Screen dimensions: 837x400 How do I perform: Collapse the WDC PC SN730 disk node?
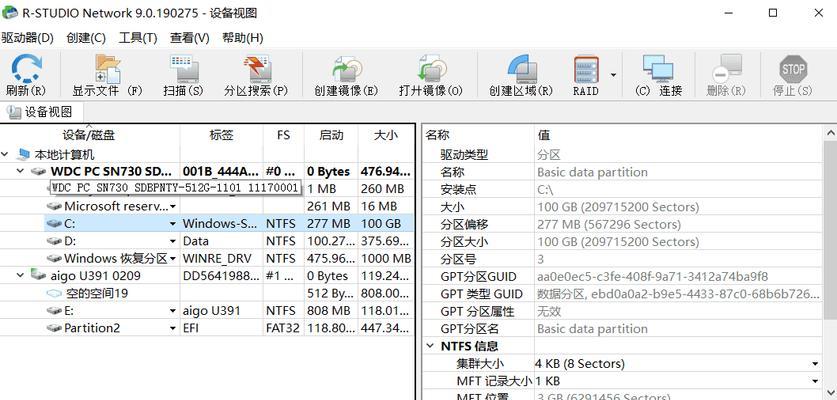tap(20, 171)
